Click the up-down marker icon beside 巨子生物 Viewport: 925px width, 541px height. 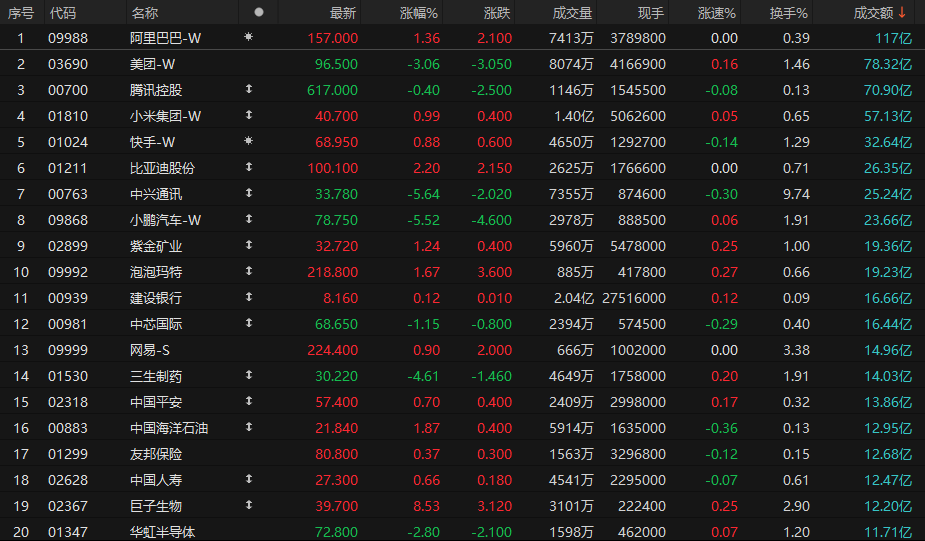tap(249, 504)
